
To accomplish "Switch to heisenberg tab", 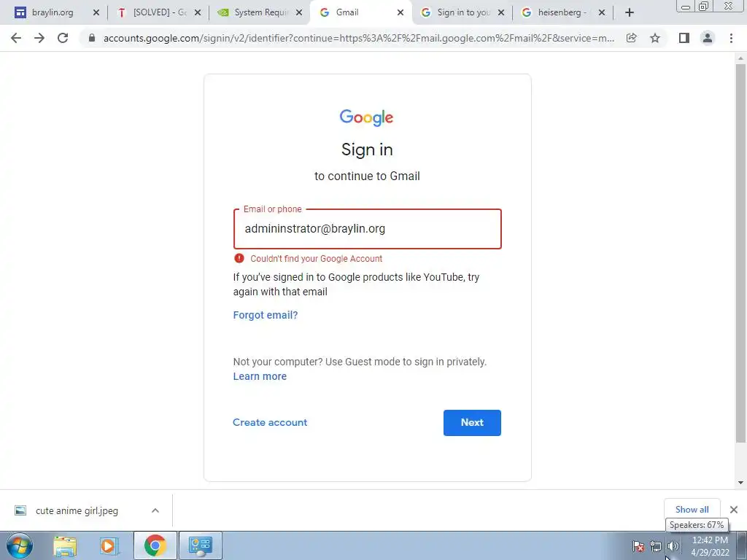I will tap(562, 12).
